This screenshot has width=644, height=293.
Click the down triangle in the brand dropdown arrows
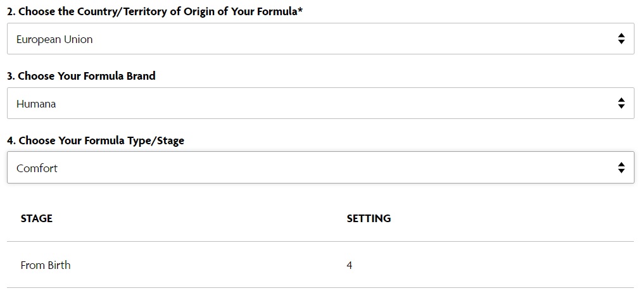621,106
